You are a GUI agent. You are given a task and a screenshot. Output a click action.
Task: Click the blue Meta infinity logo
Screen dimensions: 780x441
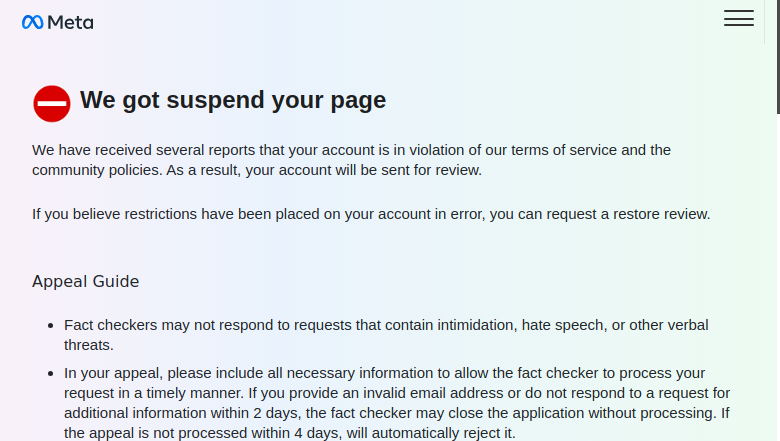point(32,22)
